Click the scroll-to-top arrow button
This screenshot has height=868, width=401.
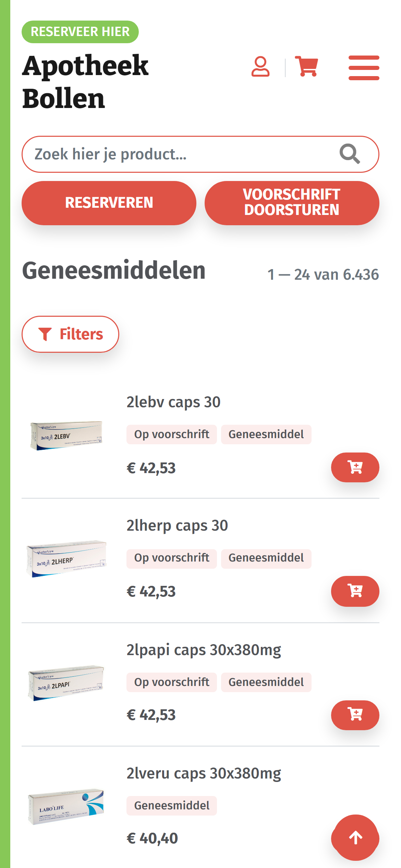(355, 837)
